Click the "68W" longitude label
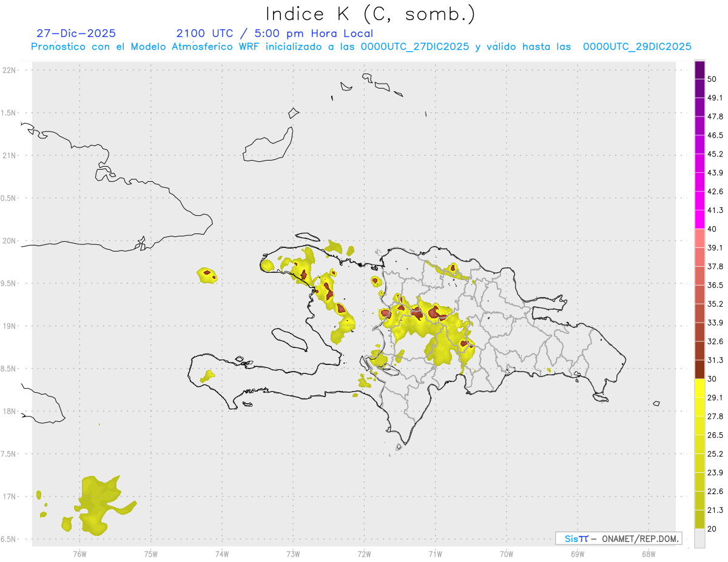This screenshot has height=562, width=728. [x=649, y=555]
